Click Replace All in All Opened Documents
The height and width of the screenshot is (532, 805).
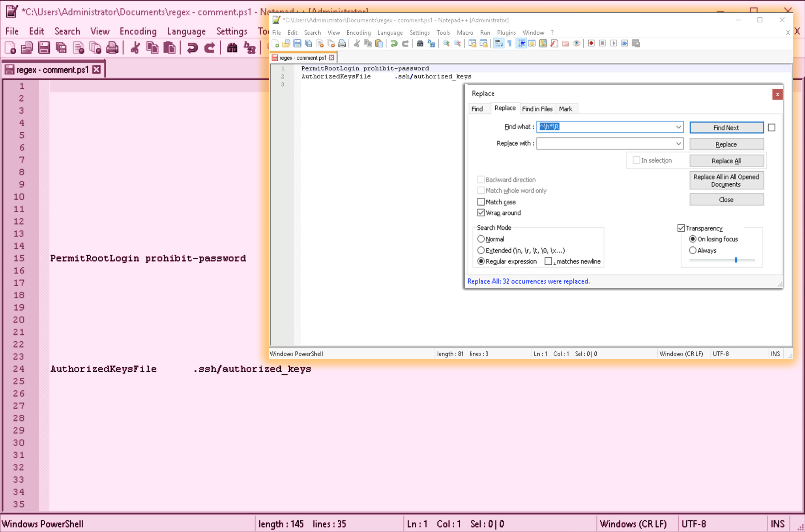(x=726, y=180)
